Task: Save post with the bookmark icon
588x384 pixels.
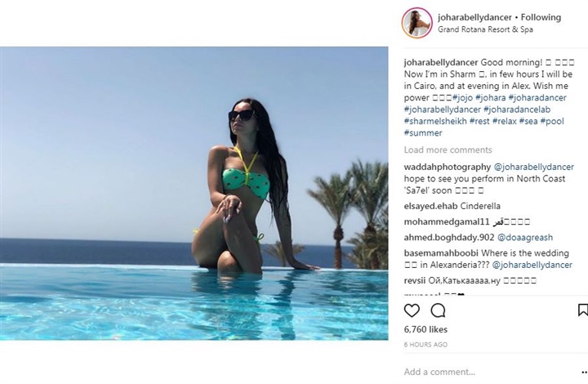Action: [x=583, y=310]
